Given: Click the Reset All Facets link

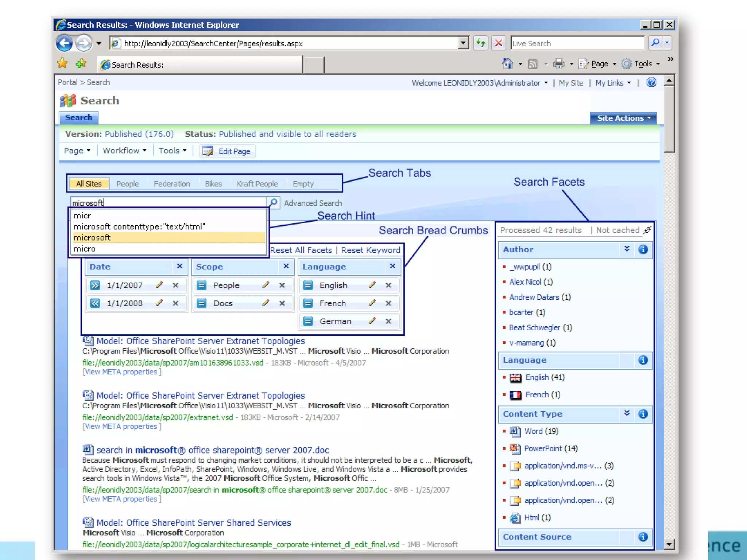Looking at the screenshot, I should click(x=301, y=250).
